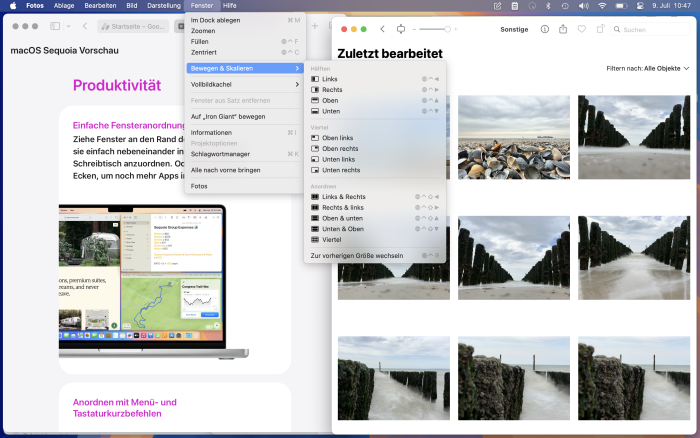Screen dimensions: 700x438
Task: Click the Wi-Fi status icon
Action: pos(602,5)
